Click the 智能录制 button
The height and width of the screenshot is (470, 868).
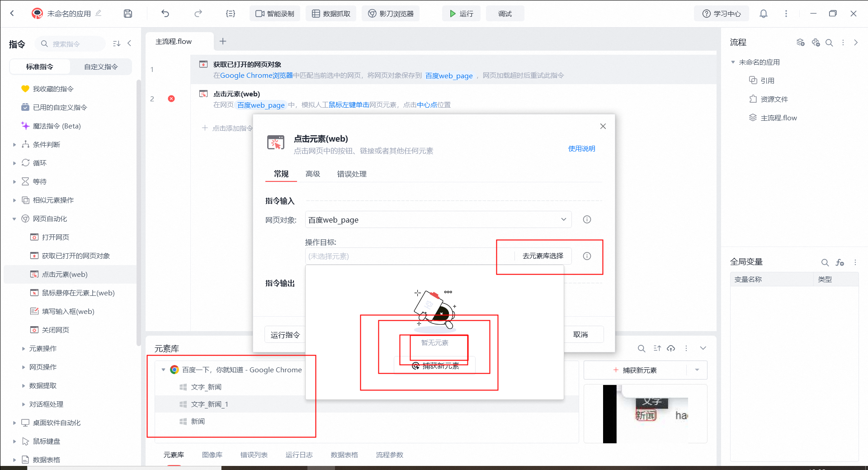coord(275,14)
